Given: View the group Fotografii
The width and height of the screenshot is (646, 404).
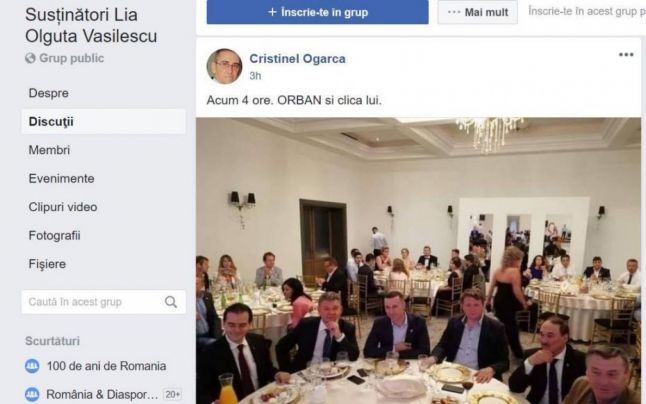Looking at the screenshot, I should [54, 235].
